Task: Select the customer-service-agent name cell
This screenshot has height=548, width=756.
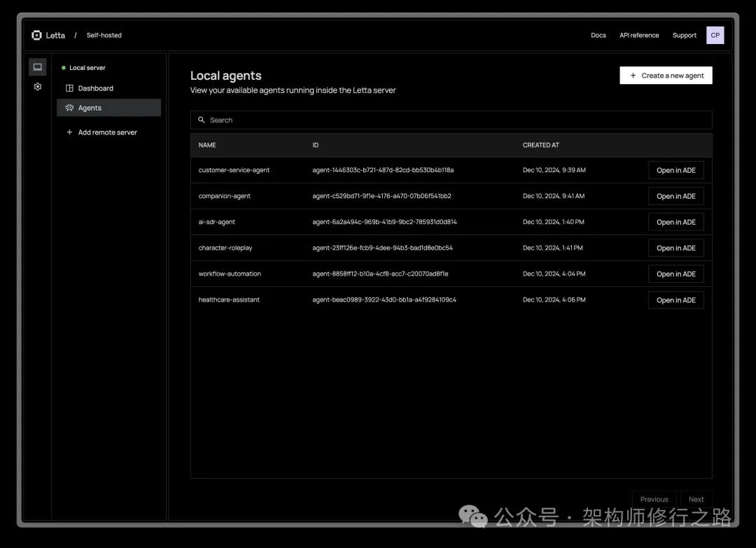Action: (234, 170)
